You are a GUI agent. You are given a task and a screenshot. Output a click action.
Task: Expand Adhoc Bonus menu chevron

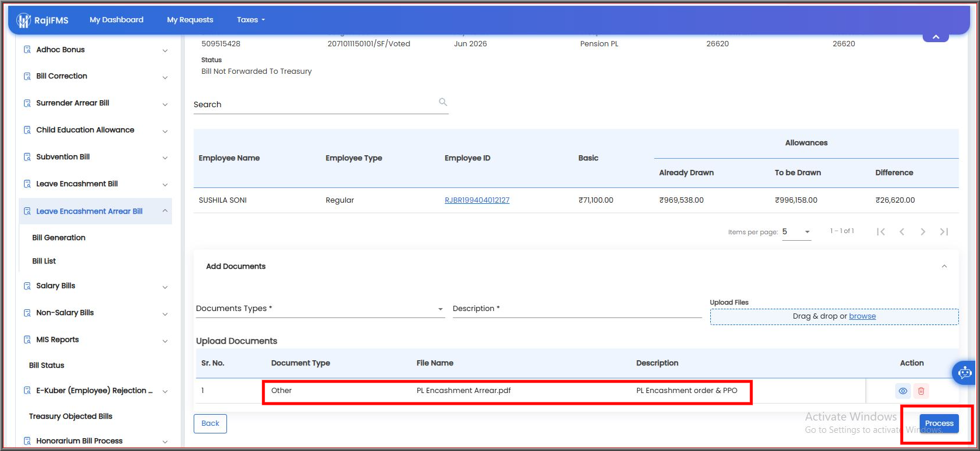coord(165,50)
